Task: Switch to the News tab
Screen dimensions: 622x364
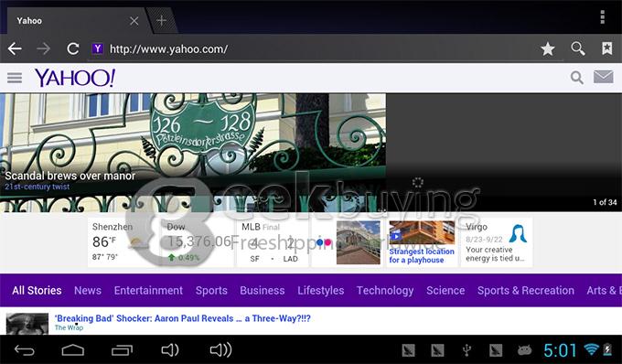Action: click(88, 290)
